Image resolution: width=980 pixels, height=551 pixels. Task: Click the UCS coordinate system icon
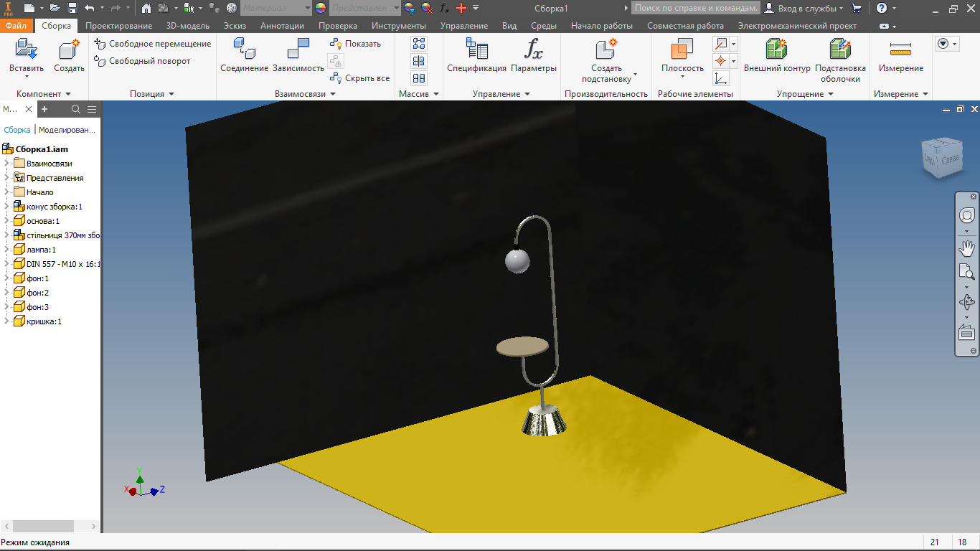[721, 78]
